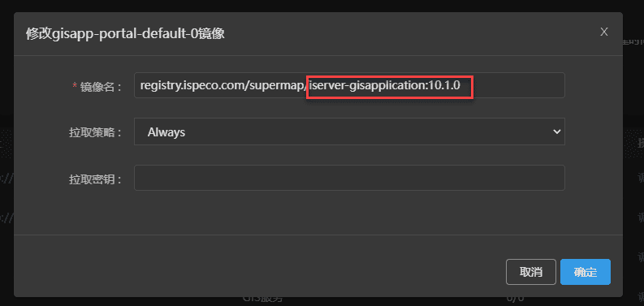Viewport: 644px width, 306px height.
Task: Open the 拉取策略 Always dropdown
Action: tap(349, 131)
